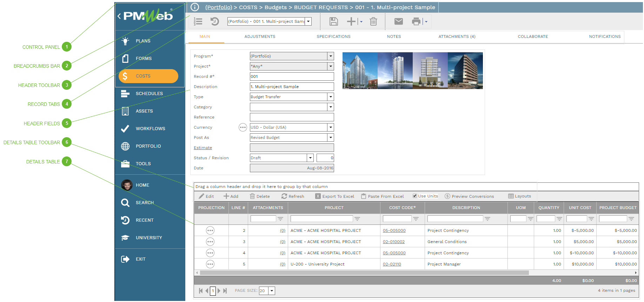This screenshot has width=644, height=302.
Task: Toggle the Use Units checkbox
Action: (415, 196)
